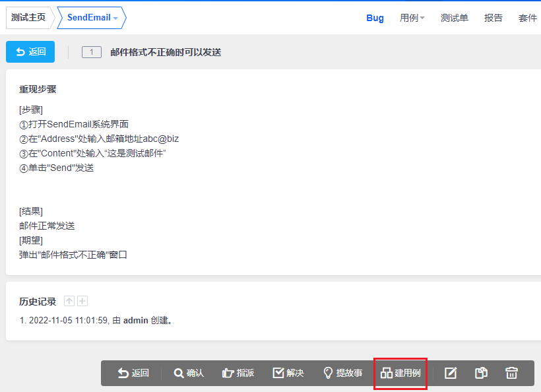
Task: Switch to the Bug tab
Action: coord(375,18)
